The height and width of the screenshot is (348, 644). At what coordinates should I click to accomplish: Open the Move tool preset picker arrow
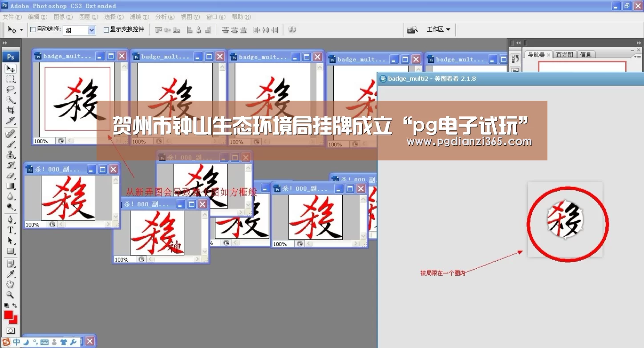21,30
